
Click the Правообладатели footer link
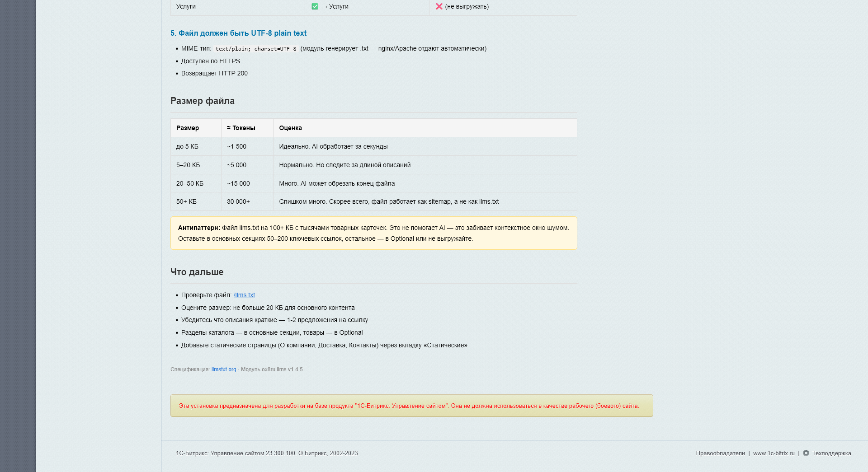721,453
